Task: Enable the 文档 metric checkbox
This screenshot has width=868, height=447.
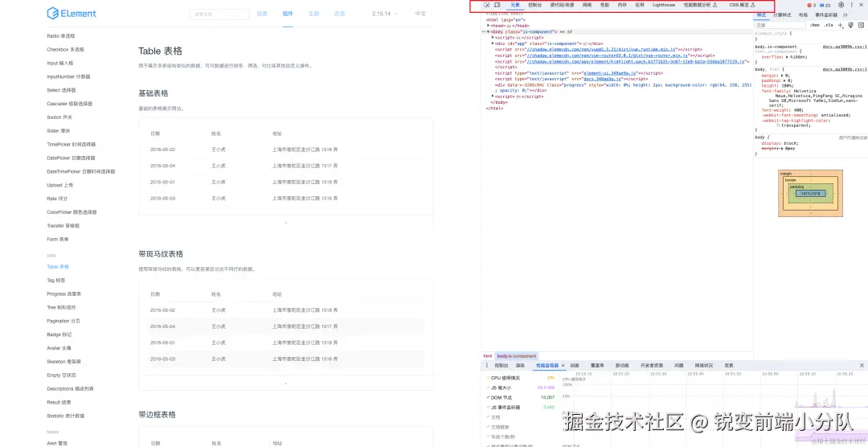Action: click(488, 417)
